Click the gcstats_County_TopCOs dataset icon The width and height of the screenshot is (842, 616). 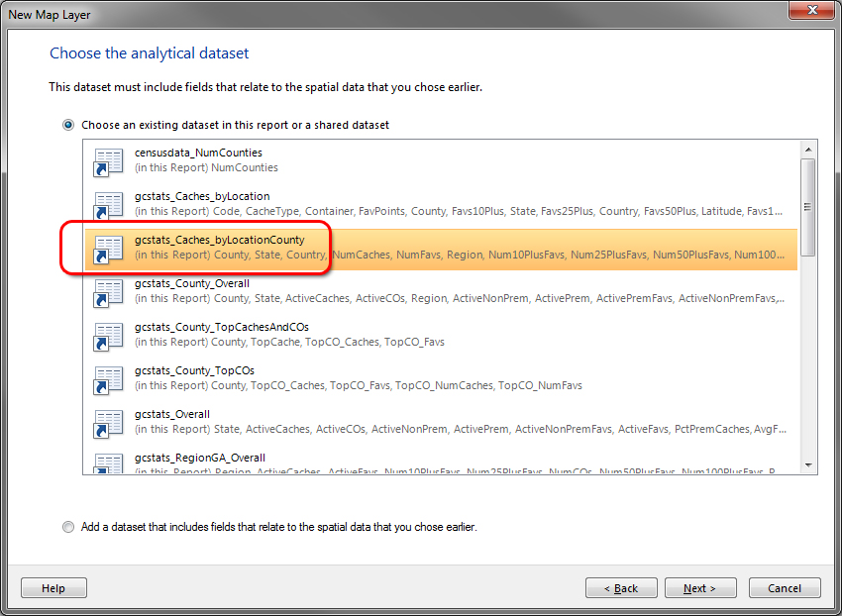coord(108,379)
